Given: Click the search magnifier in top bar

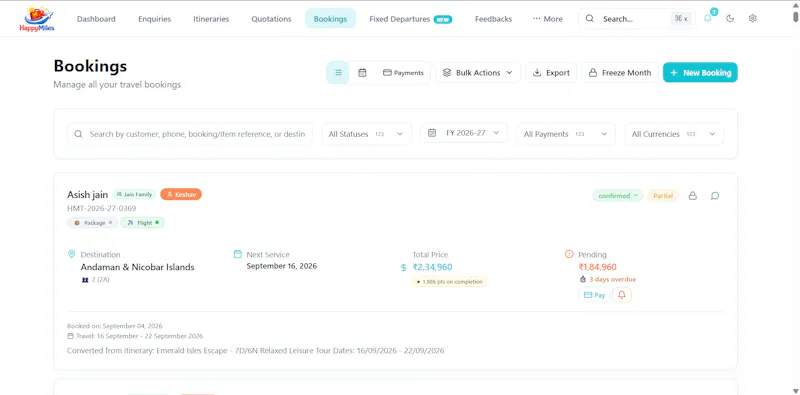Looking at the screenshot, I should [589, 18].
